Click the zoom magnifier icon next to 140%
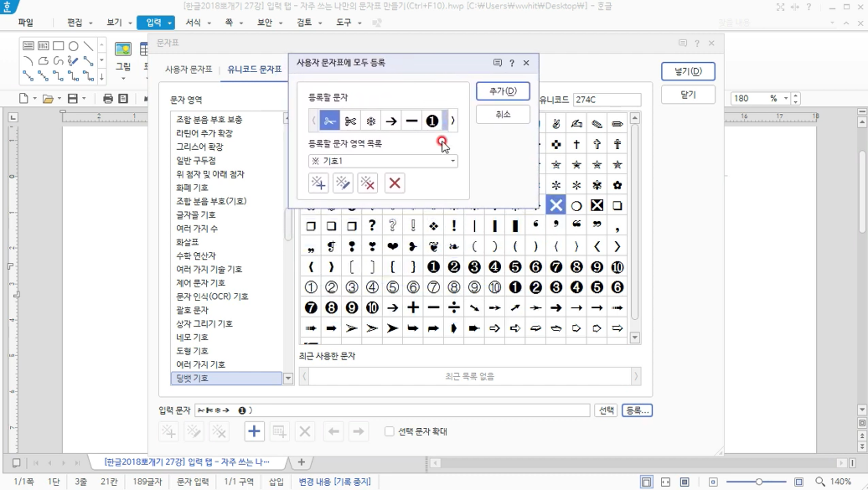Screen dimensions: 868x490 pos(820,482)
